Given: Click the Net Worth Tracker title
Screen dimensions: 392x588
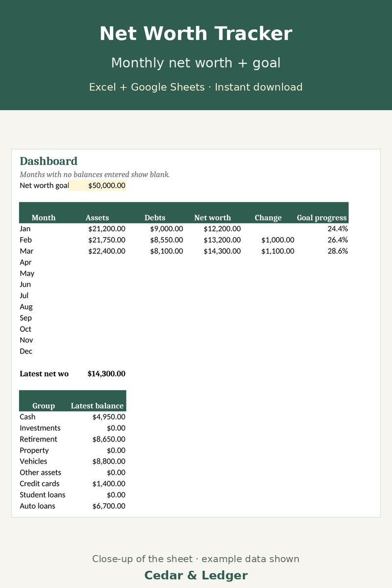Looking at the screenshot, I should [196, 34].
